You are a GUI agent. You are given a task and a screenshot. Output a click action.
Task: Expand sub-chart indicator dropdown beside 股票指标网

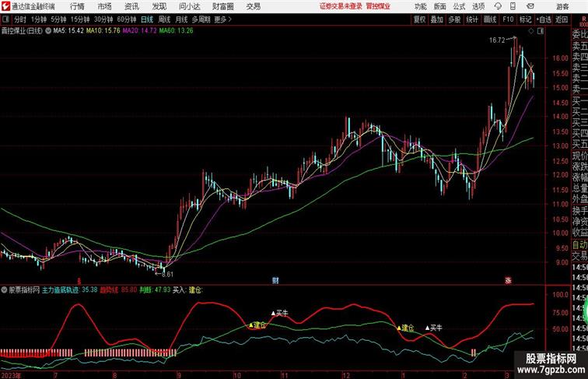click(x=4, y=290)
